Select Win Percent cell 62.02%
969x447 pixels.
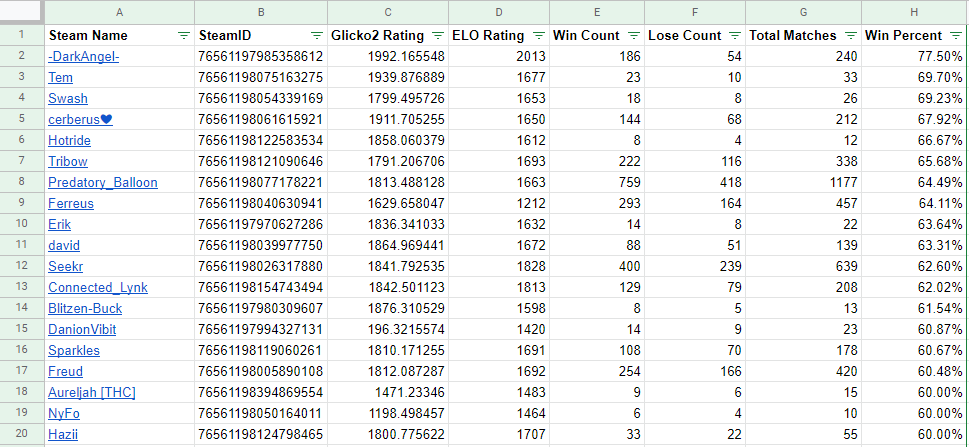click(915, 287)
